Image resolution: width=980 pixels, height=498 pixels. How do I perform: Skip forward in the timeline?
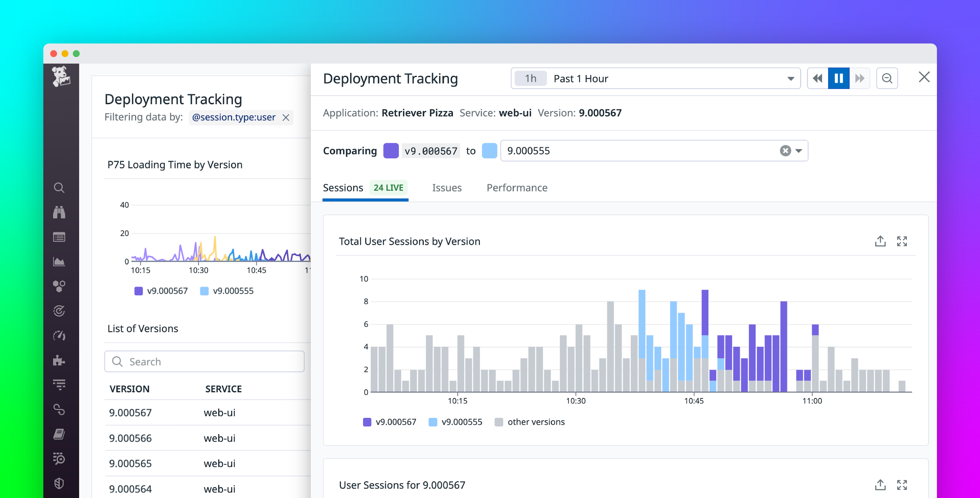coord(860,78)
